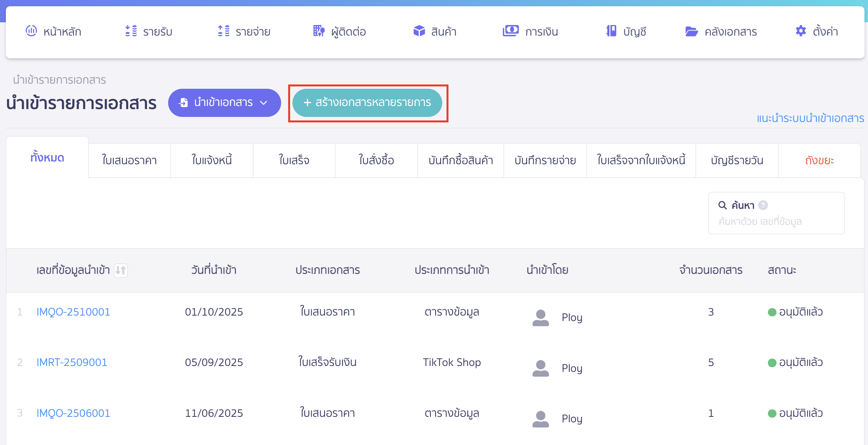Click the สินค้า (Products) box icon

pos(419,31)
